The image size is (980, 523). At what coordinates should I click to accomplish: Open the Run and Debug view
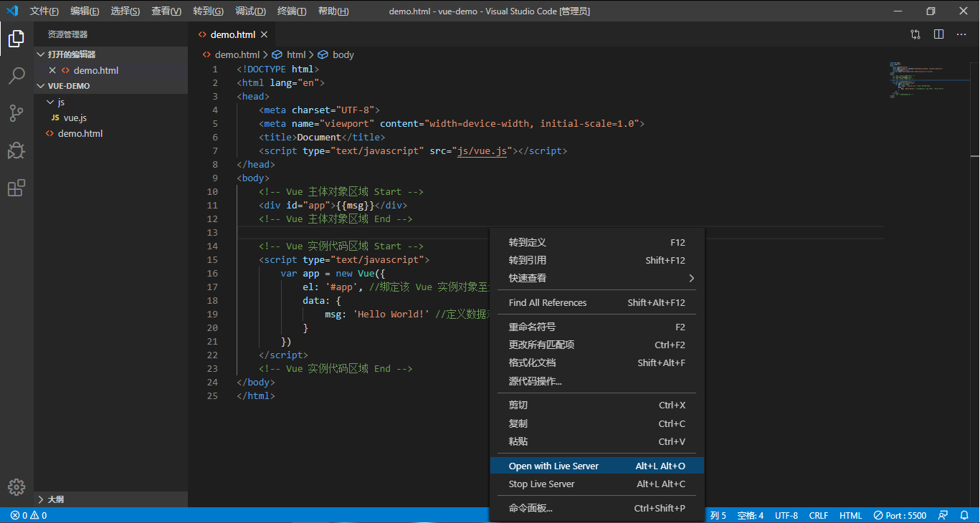pyautogui.click(x=16, y=150)
